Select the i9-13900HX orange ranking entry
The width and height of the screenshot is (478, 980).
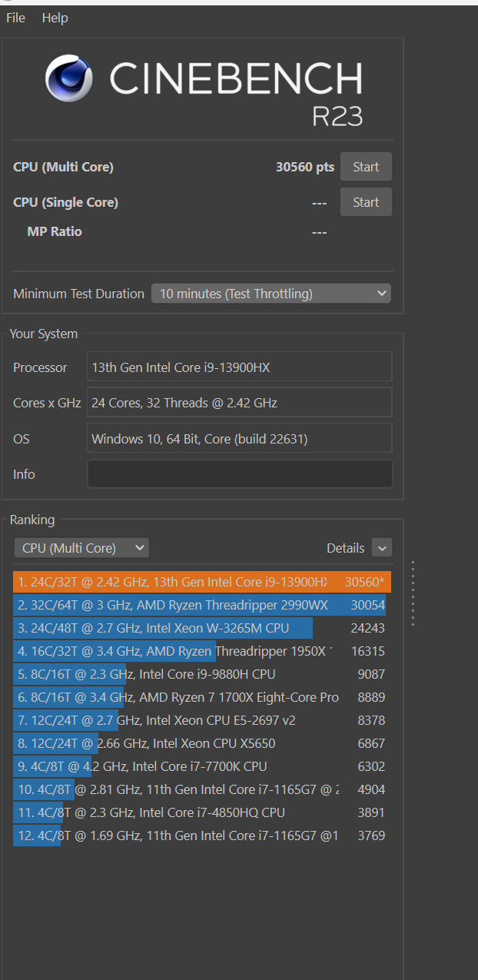[201, 582]
